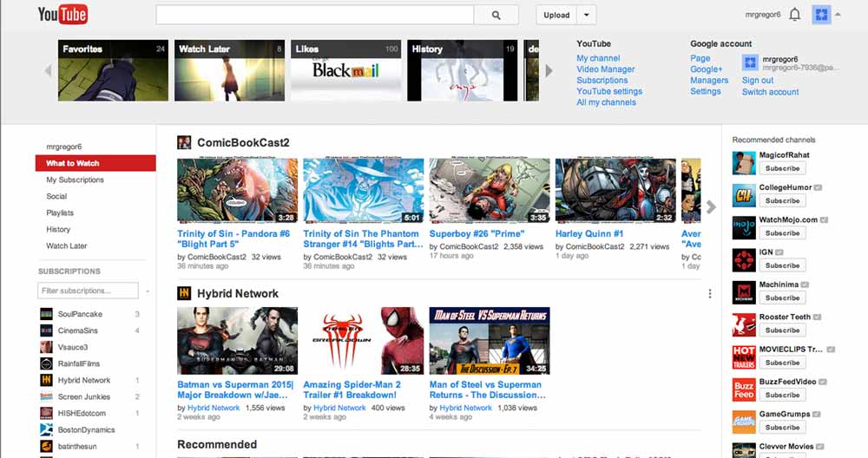Click RainfallFilms channel icon in subscriptions
The width and height of the screenshot is (868, 458).
click(x=47, y=364)
